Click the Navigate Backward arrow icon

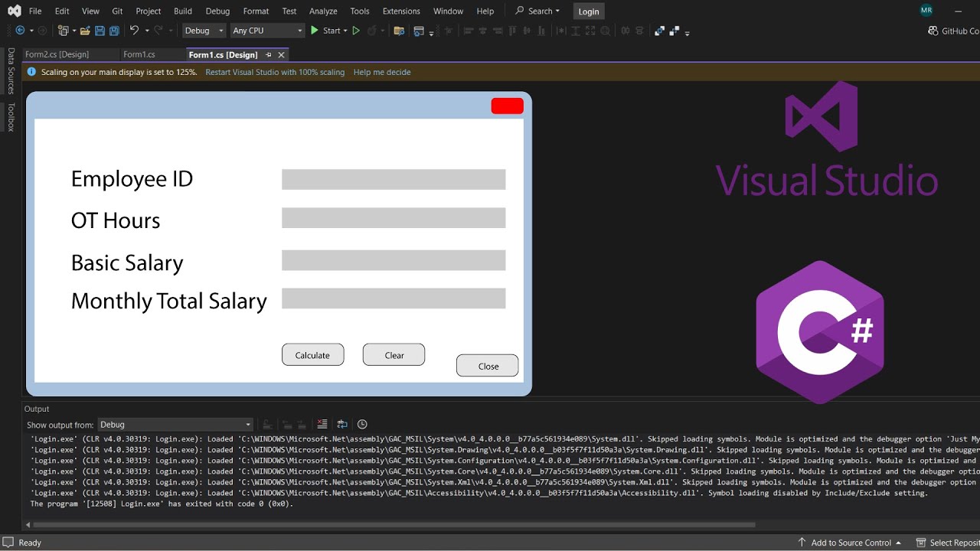click(x=20, y=31)
